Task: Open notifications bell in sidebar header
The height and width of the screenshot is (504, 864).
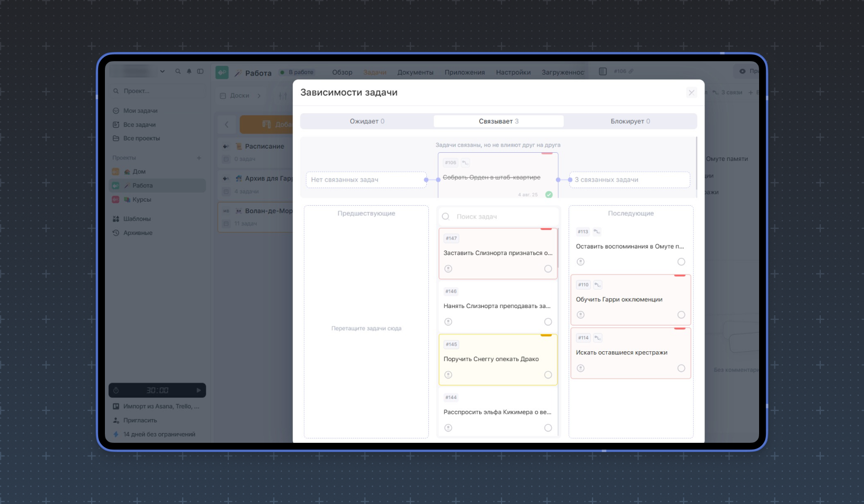Action: [189, 71]
